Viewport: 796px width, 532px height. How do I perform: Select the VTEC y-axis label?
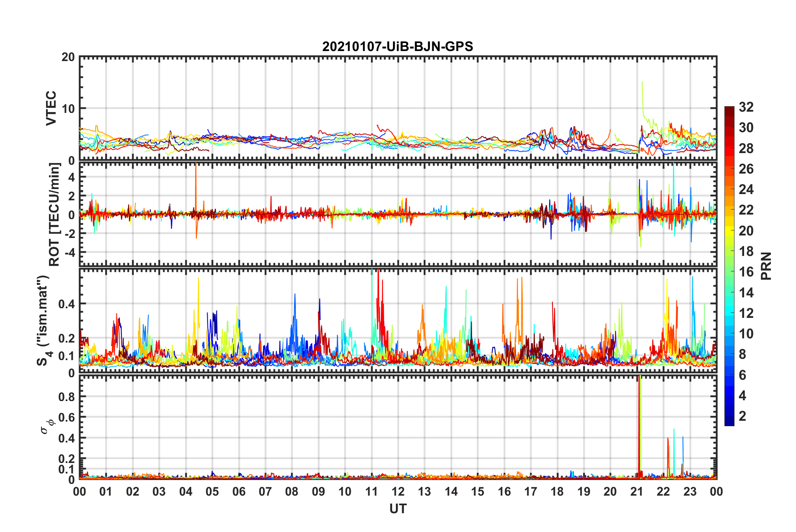51,108
